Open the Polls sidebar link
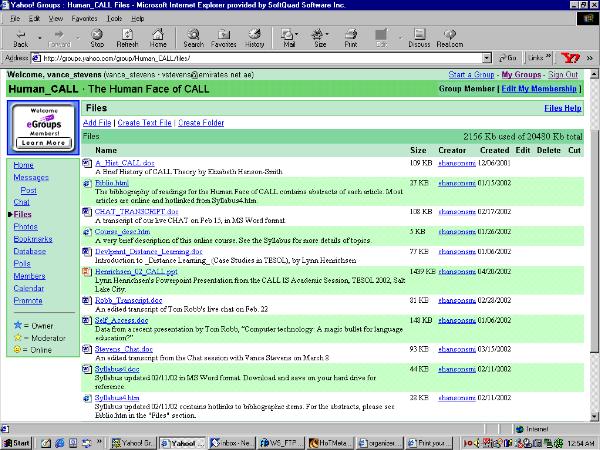 pyautogui.click(x=22, y=264)
